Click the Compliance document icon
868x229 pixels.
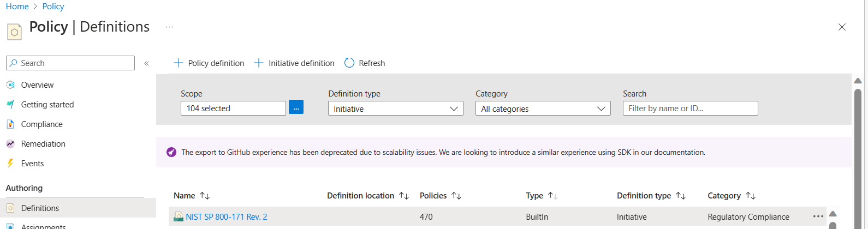click(x=10, y=124)
